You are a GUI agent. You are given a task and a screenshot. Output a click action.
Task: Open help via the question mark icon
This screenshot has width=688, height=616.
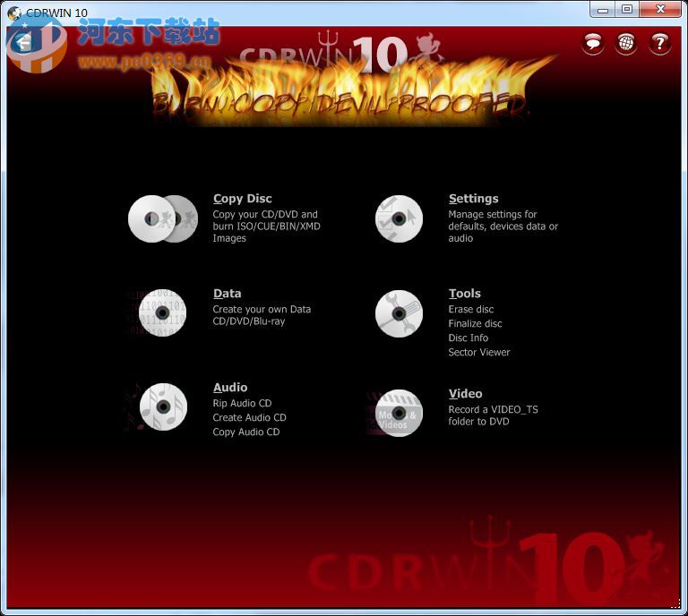[659, 43]
